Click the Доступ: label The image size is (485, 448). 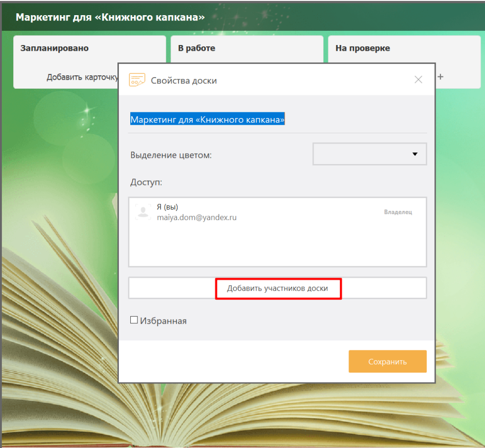(146, 182)
